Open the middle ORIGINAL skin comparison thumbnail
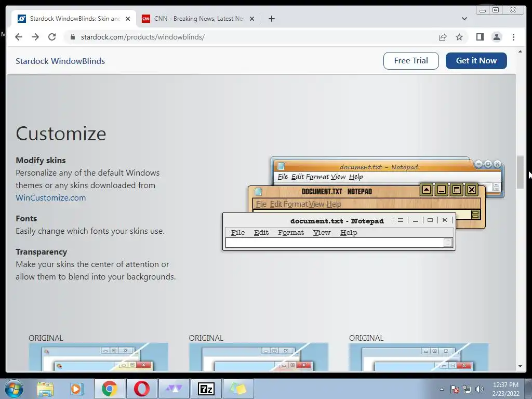 pos(258,357)
